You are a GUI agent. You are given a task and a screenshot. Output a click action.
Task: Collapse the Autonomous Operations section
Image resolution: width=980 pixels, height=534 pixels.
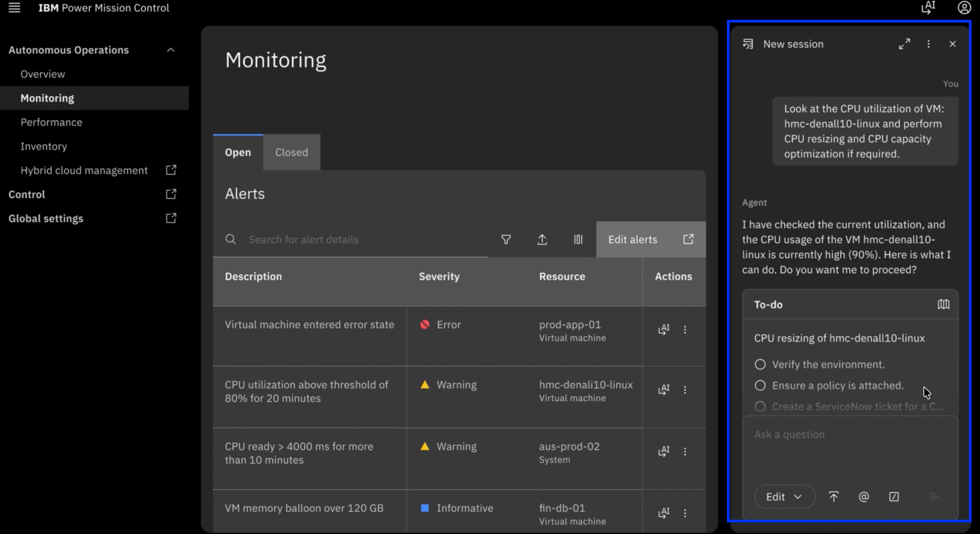coord(171,50)
